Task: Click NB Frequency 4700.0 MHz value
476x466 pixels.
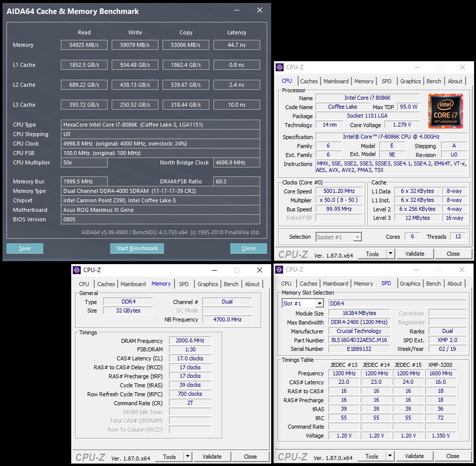Action: tap(227, 319)
